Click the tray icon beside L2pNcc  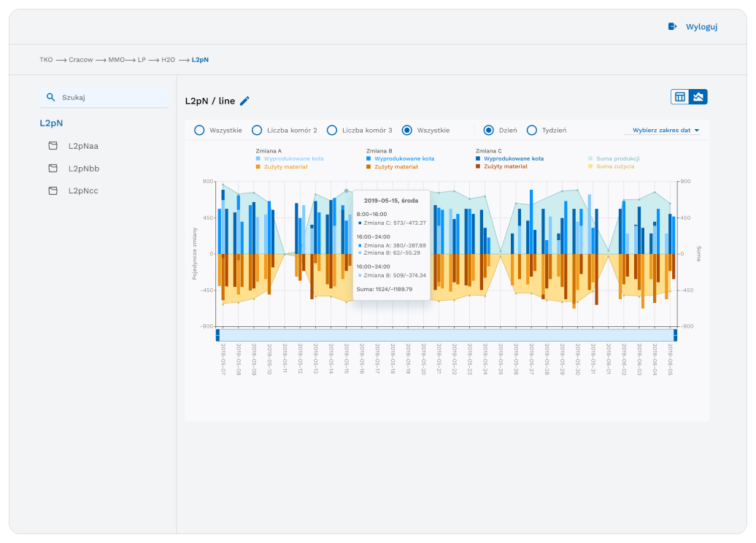pos(52,190)
